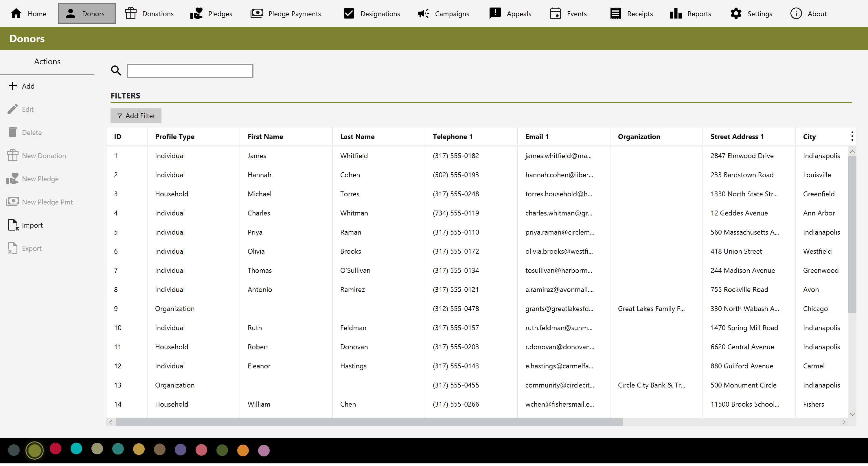Click the Delete trash icon

13,133
